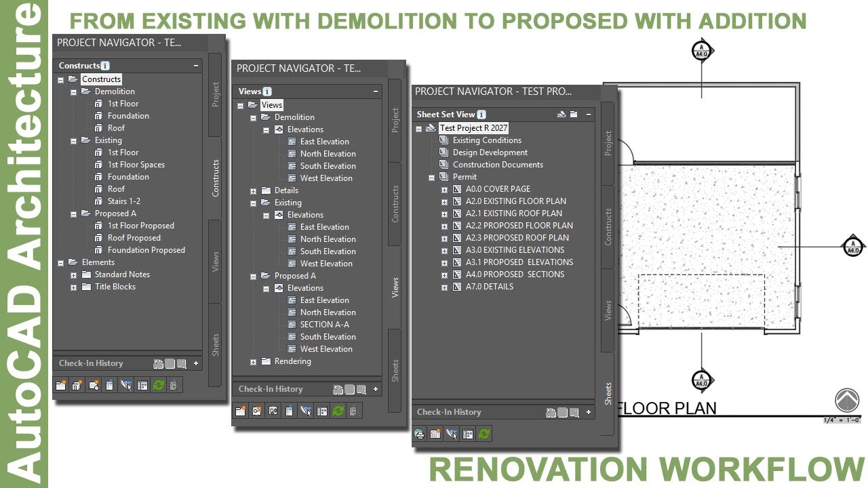This screenshot has height=488, width=868.
Task: Click Add Construct icon in Constructs panel toolbar
Action: point(77,386)
